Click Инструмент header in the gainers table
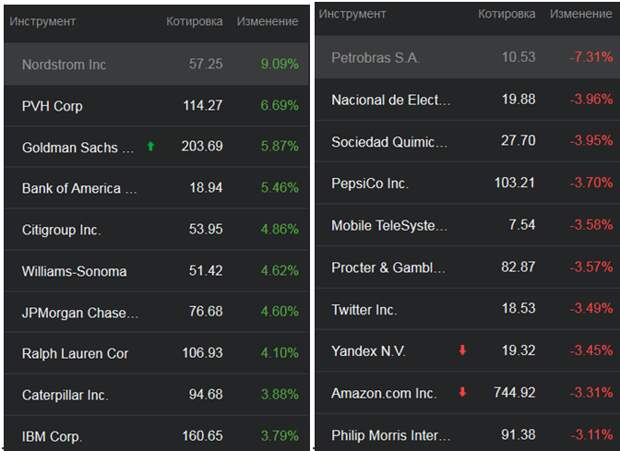 42,21
